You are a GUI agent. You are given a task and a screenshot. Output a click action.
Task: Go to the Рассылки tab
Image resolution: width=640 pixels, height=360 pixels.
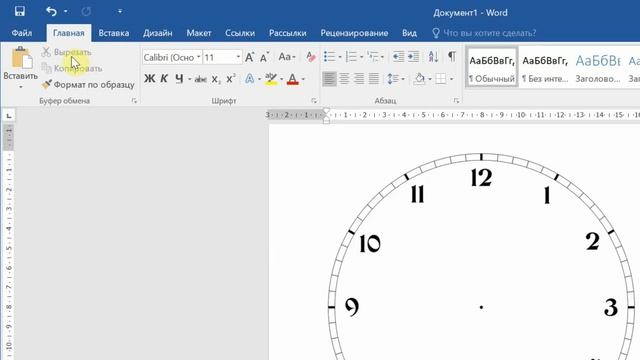click(287, 33)
